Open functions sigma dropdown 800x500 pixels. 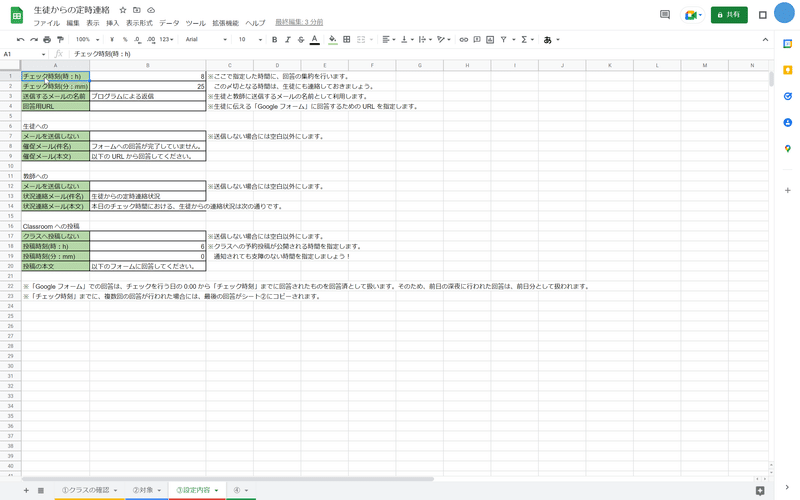click(527, 39)
